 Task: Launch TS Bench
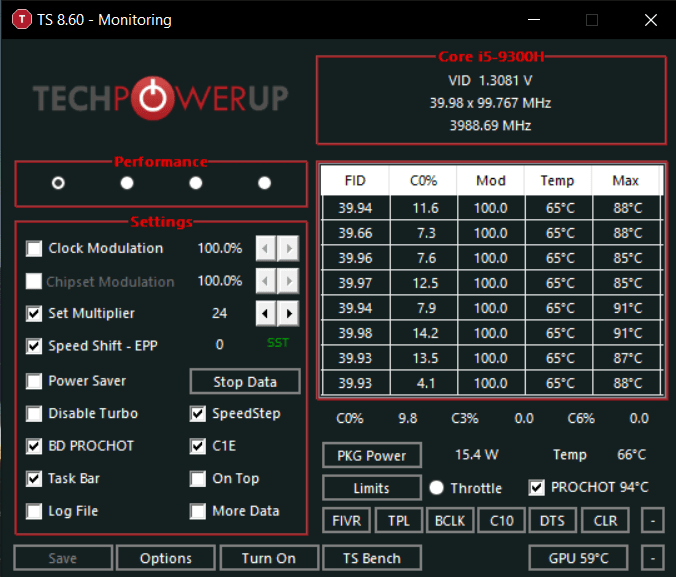pyautogui.click(x=372, y=558)
